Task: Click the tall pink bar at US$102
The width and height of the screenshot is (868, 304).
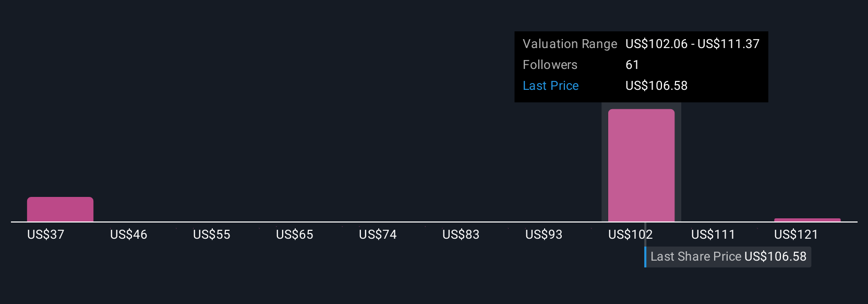Action: tap(641, 165)
